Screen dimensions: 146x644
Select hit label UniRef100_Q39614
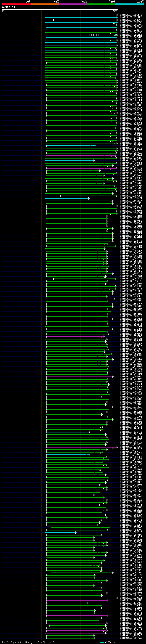[x=131, y=110]
